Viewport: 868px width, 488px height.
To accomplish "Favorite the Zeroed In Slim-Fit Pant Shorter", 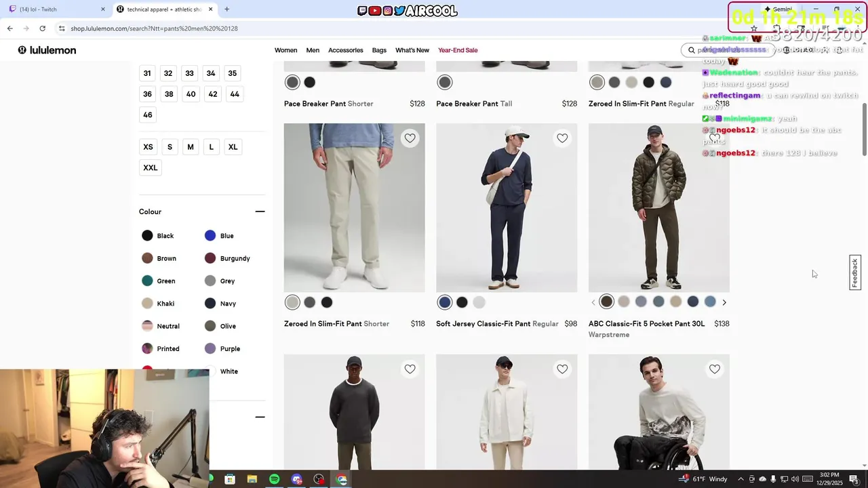I will click(x=410, y=138).
